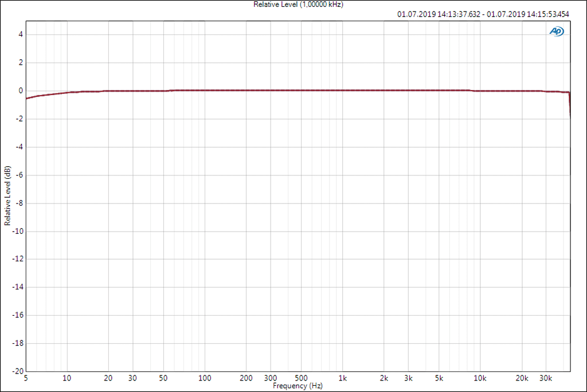
Task: Click the red trace's high-frequency drop-off
Action: [x=570, y=106]
